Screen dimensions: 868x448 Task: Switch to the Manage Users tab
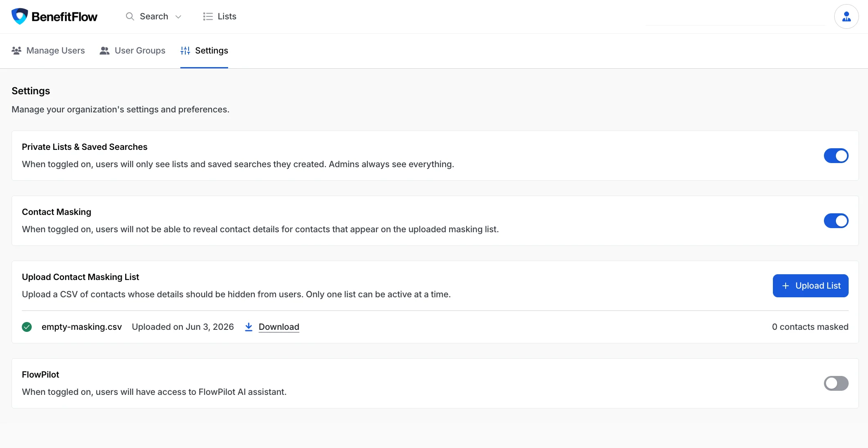click(48, 51)
